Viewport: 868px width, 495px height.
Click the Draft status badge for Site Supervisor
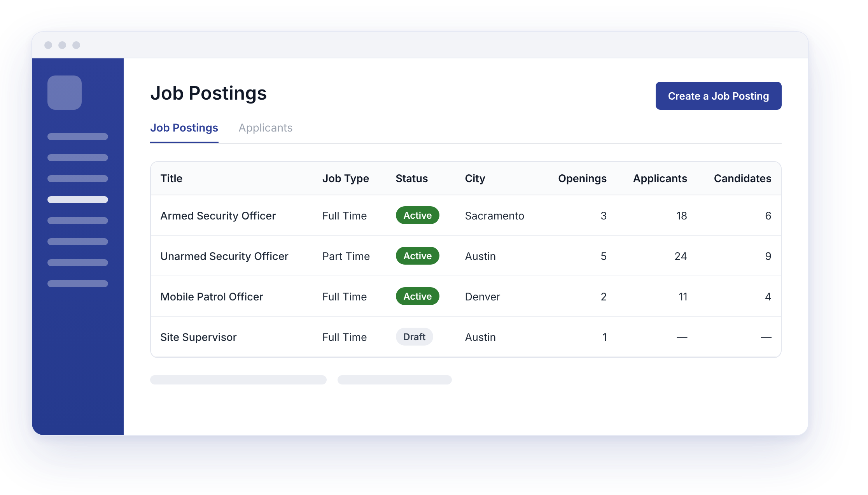click(x=415, y=337)
